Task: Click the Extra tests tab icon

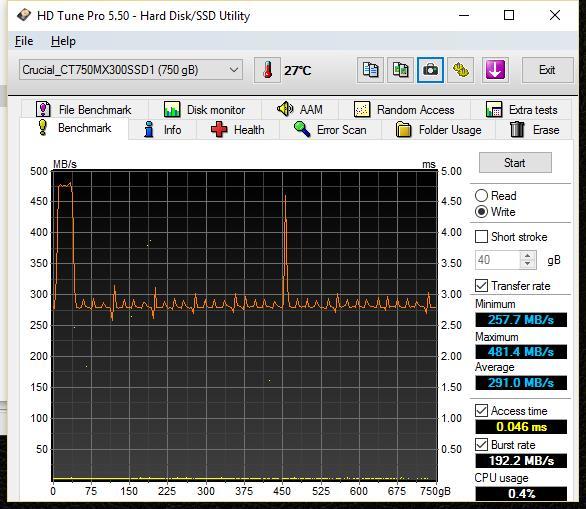Action: point(494,109)
